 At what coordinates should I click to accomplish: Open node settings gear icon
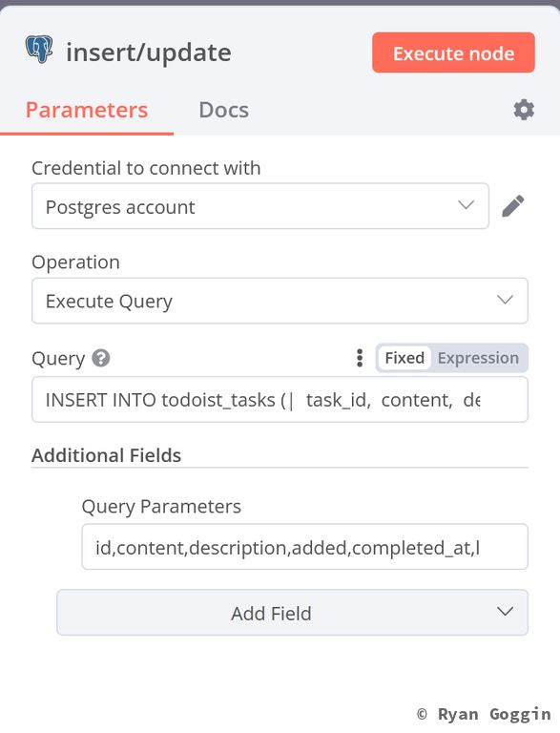click(x=524, y=110)
